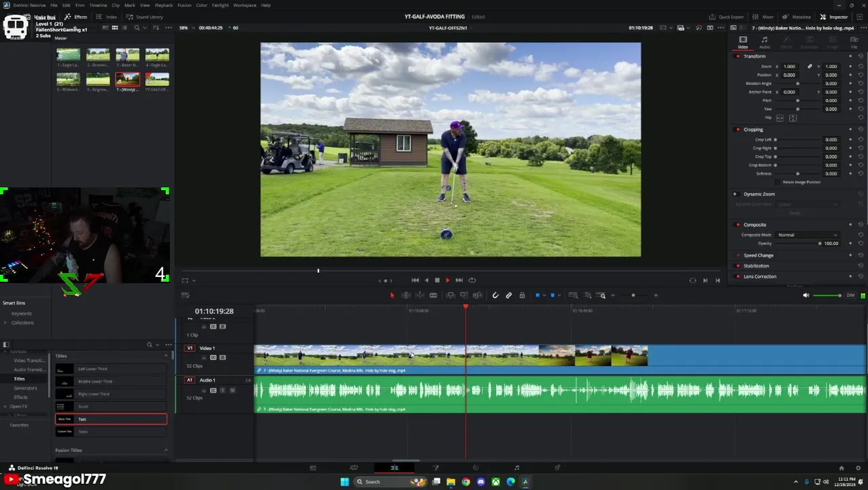
Task: Open the Sound Library panel
Action: (145, 17)
